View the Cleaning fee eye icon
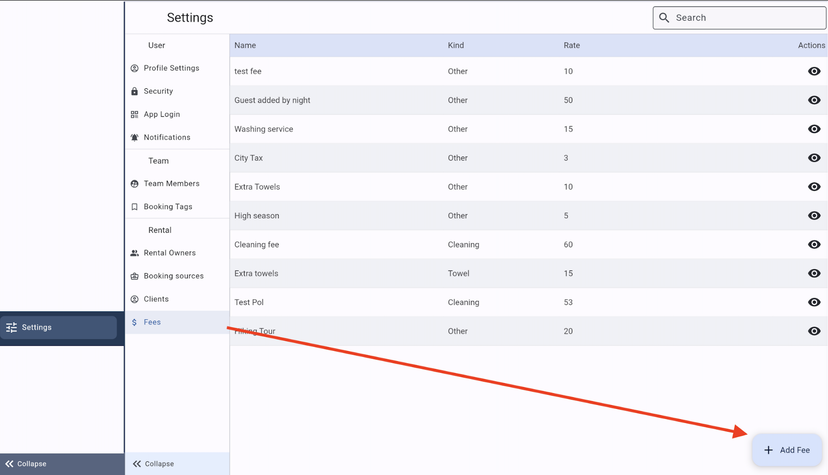 tap(814, 244)
